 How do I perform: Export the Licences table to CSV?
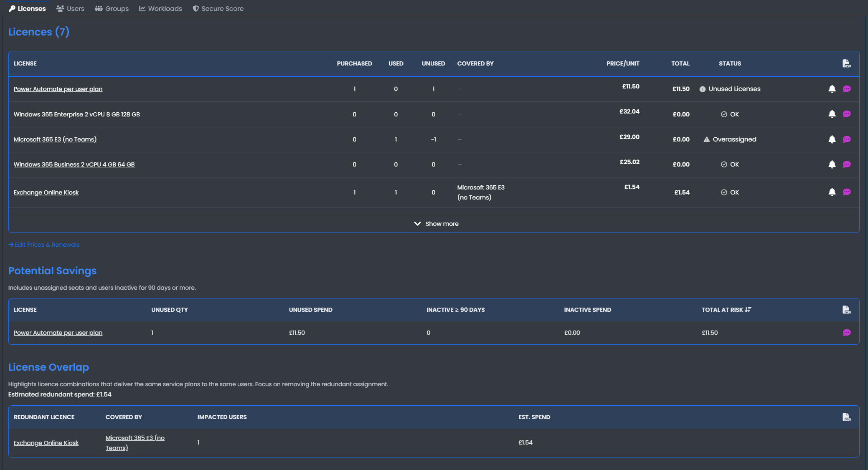(846, 63)
